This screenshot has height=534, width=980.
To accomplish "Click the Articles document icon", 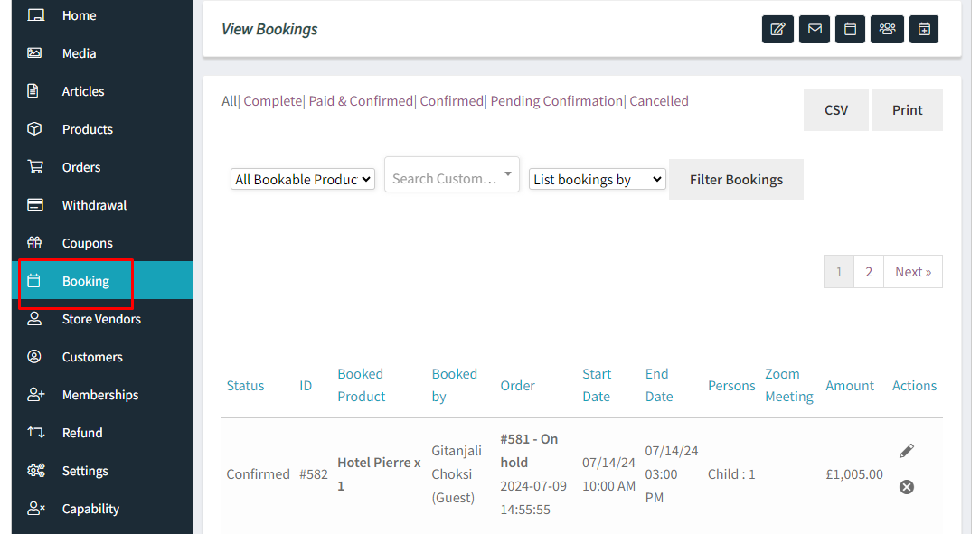I will pyautogui.click(x=33, y=91).
